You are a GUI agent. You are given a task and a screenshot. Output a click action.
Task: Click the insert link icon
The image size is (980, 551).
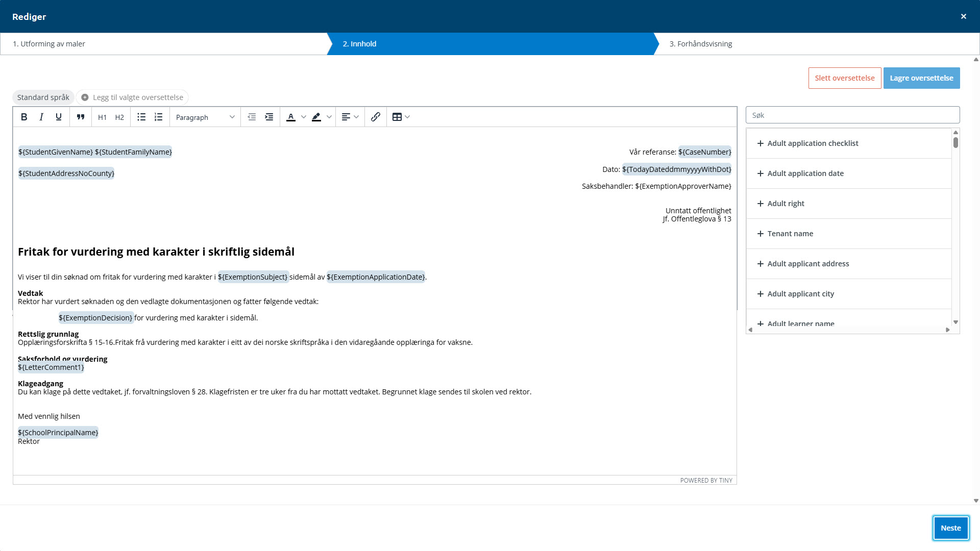(376, 117)
